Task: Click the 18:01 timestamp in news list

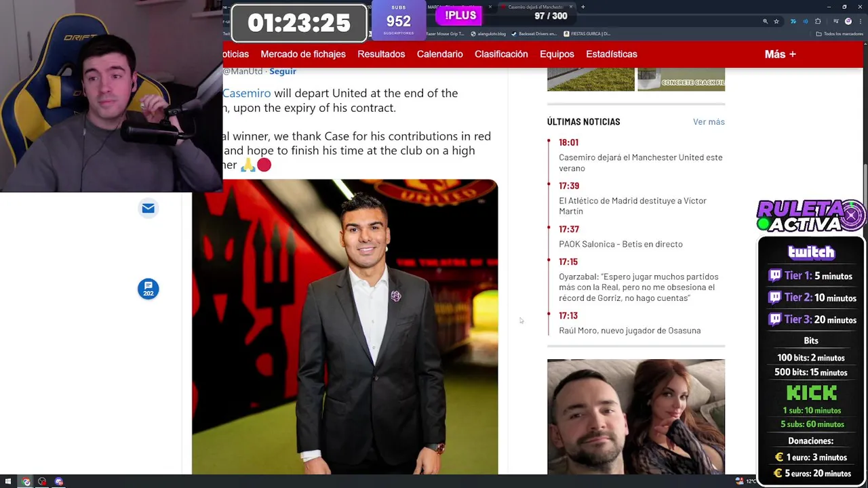Action: coord(568,142)
